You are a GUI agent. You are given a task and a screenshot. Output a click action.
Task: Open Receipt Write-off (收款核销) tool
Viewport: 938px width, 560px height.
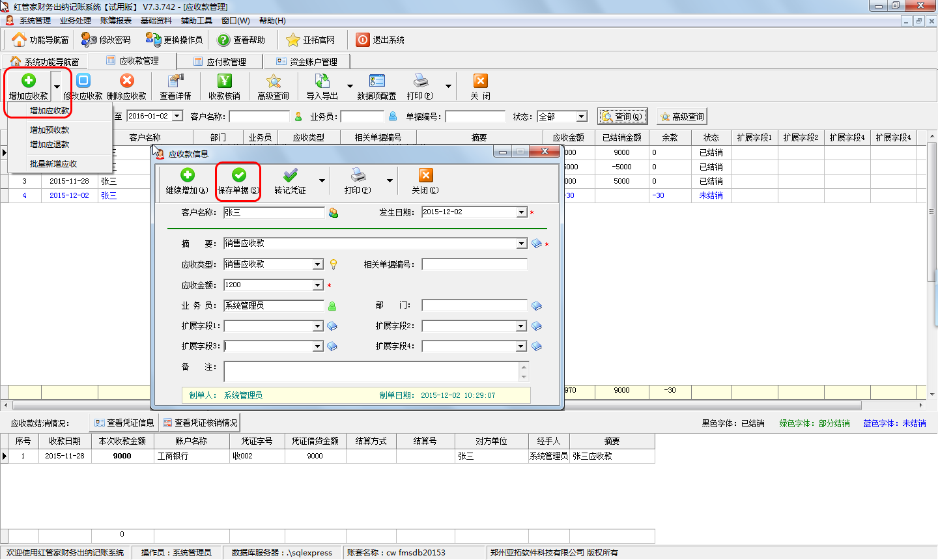coord(224,81)
